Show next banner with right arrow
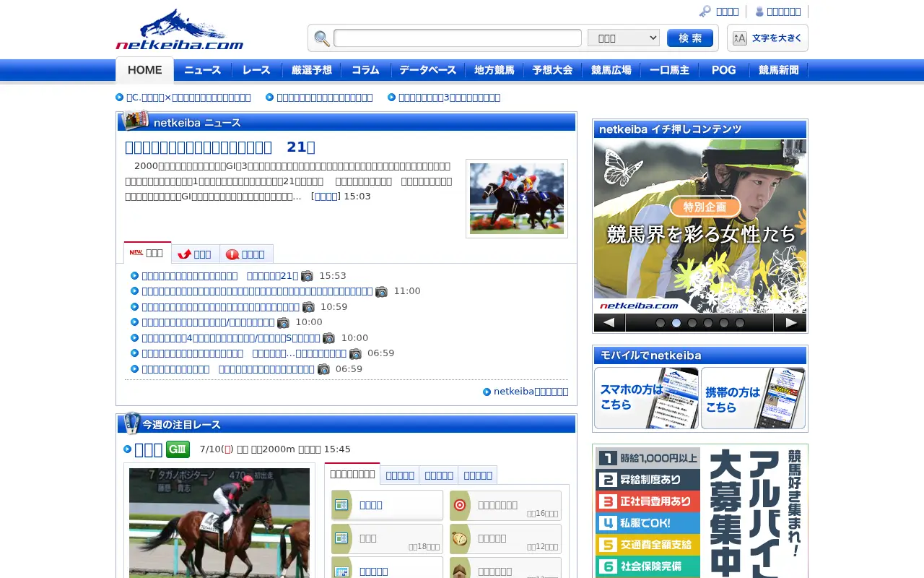Image resolution: width=924 pixels, height=578 pixels. tap(790, 323)
